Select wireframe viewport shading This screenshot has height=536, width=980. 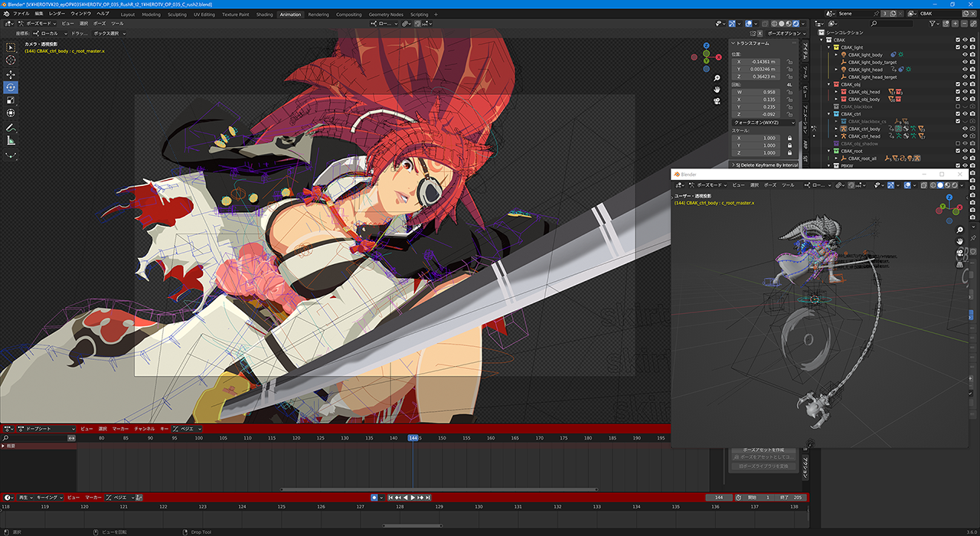click(775, 24)
